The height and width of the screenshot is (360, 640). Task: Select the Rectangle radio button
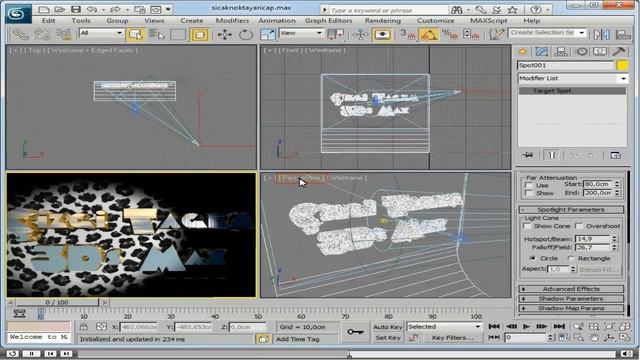[x=571, y=258]
